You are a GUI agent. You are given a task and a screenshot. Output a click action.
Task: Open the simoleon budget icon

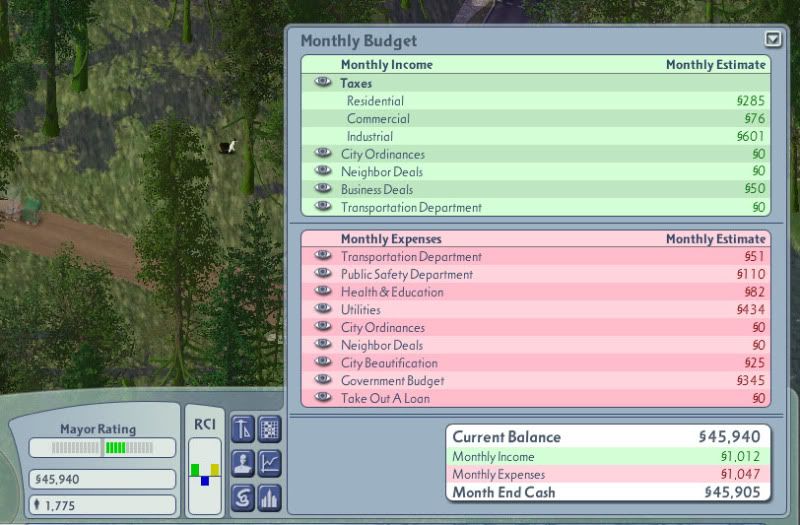243,498
